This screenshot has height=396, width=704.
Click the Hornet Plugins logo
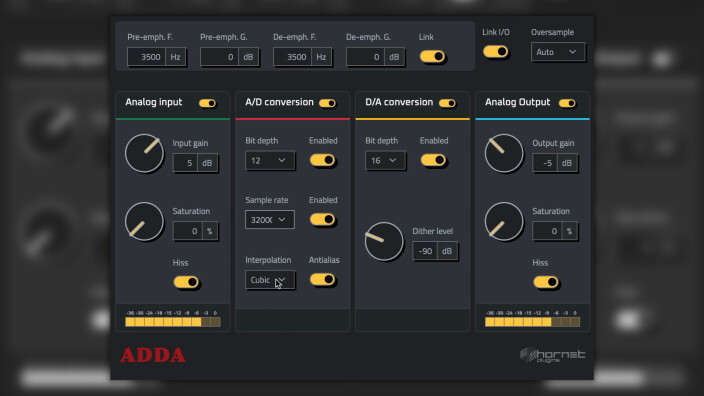point(553,355)
